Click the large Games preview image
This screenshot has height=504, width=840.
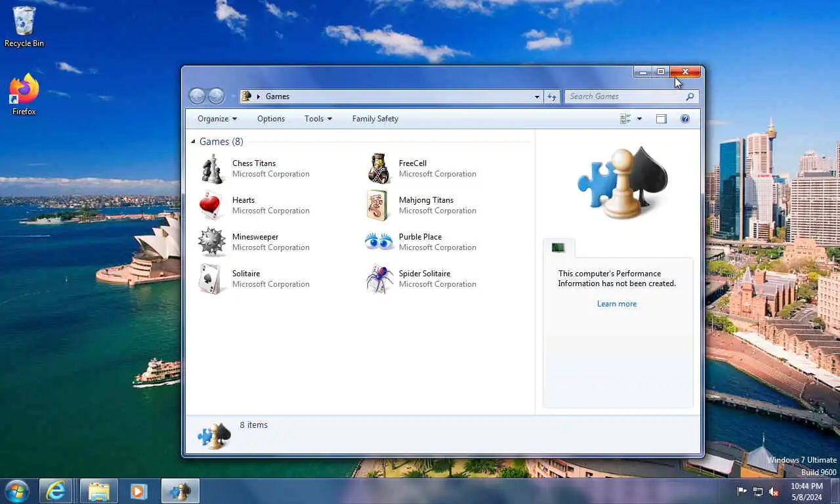tap(622, 182)
